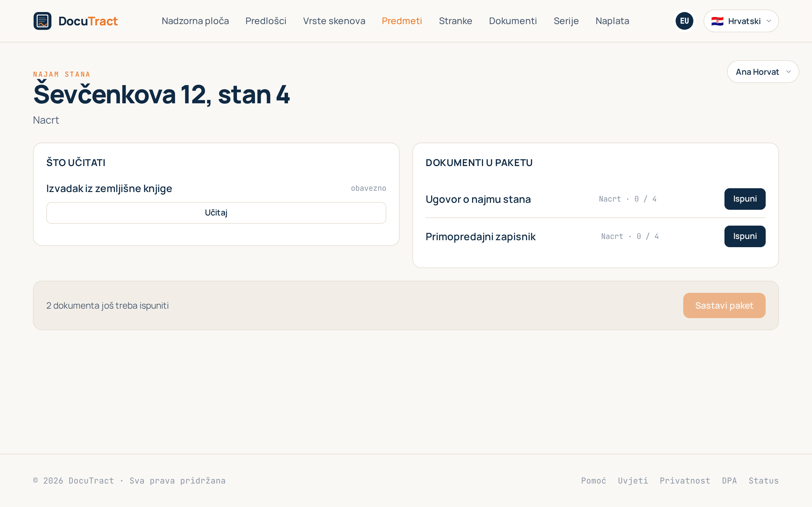Open the Privatnost footer link
812x507 pixels.
tap(685, 480)
